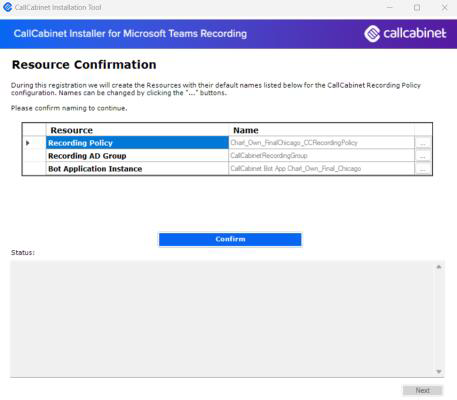Click the row selector arrow beside Recording Policy
Viewport: 457px width, 400px height.
pos(28,143)
